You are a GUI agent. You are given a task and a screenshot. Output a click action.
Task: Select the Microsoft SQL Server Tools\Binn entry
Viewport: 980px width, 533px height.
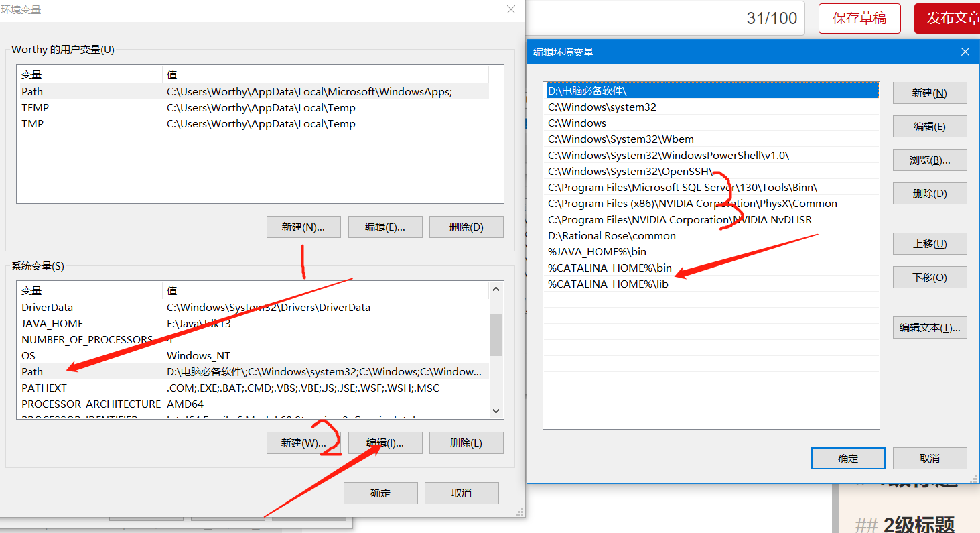(711, 187)
